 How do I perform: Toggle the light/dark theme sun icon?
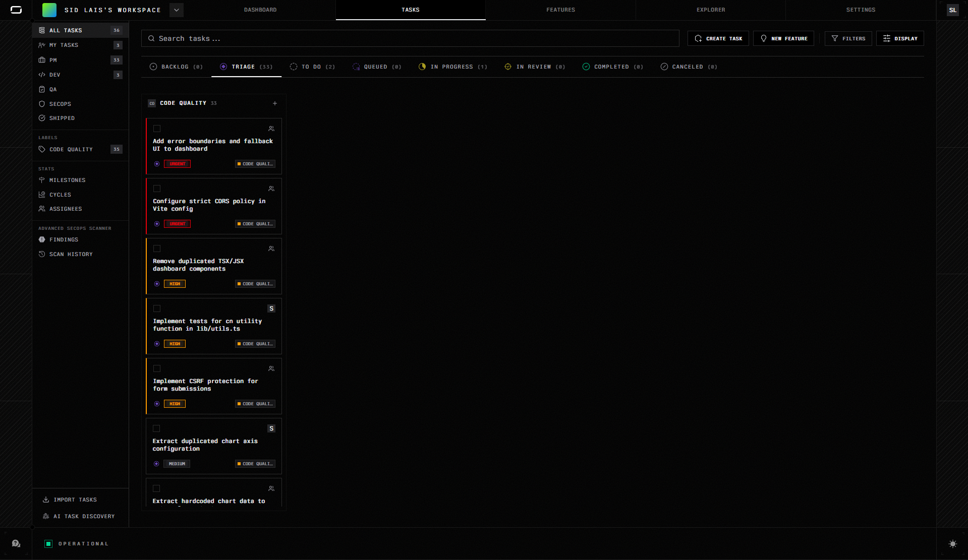pyautogui.click(x=952, y=544)
